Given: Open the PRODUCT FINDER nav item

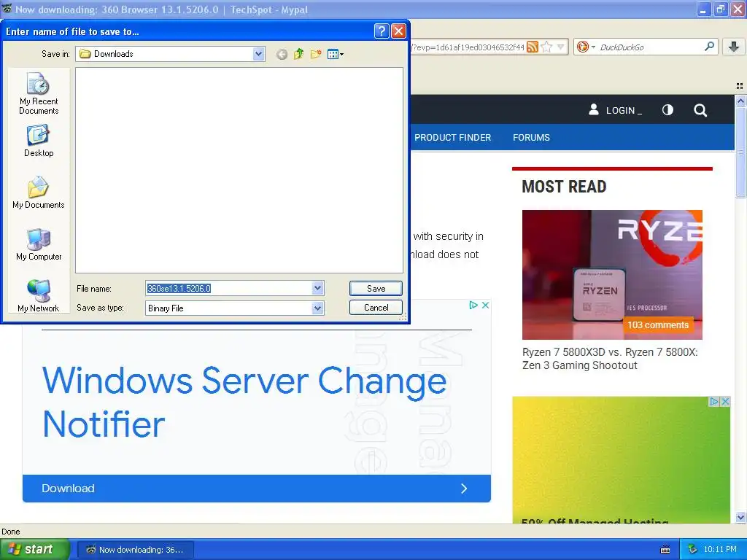Looking at the screenshot, I should point(452,137).
